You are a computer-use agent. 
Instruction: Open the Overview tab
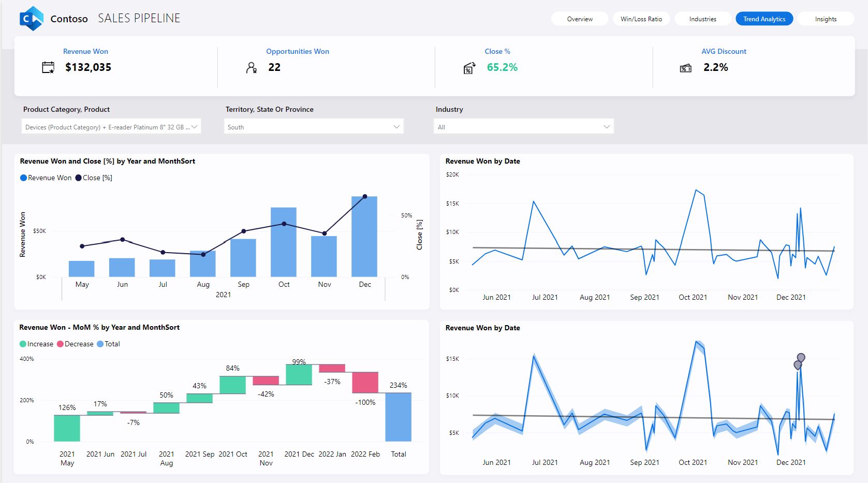click(x=580, y=19)
